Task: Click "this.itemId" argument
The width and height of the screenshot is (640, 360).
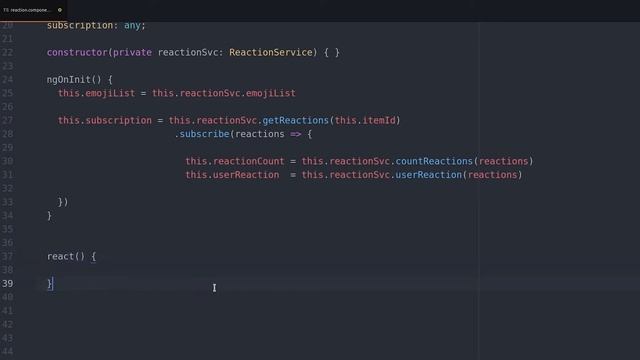Action: click(x=365, y=120)
